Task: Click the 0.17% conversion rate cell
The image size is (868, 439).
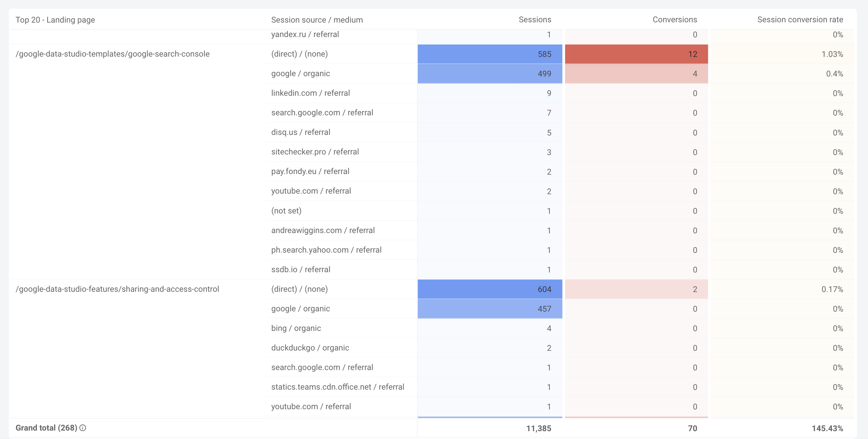Action: click(x=782, y=289)
